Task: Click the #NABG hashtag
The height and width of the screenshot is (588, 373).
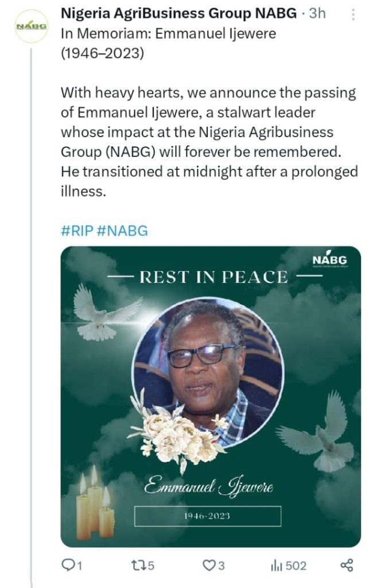Action: pyautogui.click(x=122, y=230)
